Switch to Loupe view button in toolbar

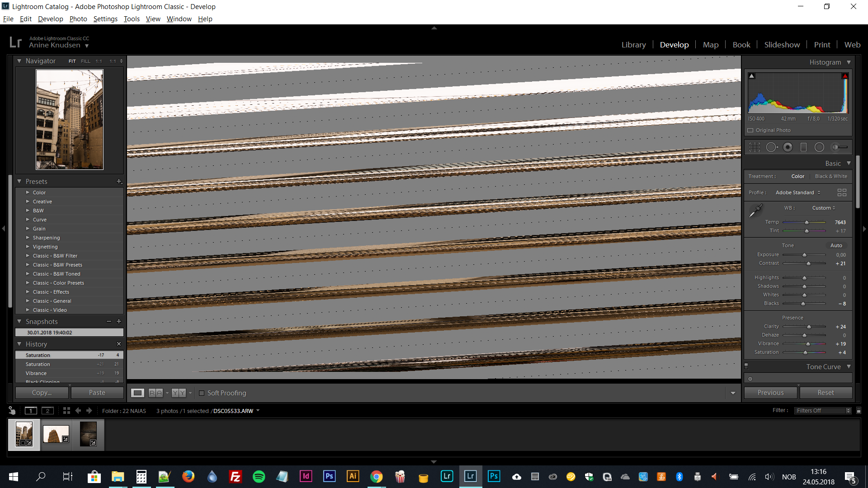[x=138, y=393]
